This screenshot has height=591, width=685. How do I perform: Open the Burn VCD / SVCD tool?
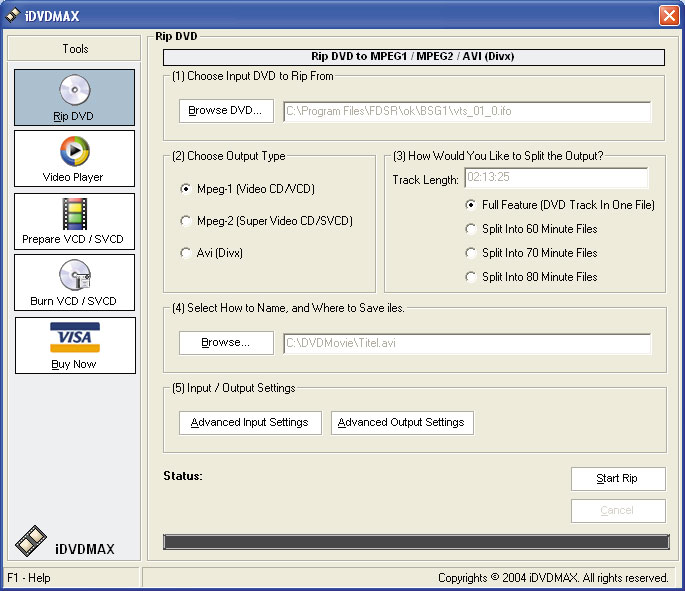coord(75,283)
